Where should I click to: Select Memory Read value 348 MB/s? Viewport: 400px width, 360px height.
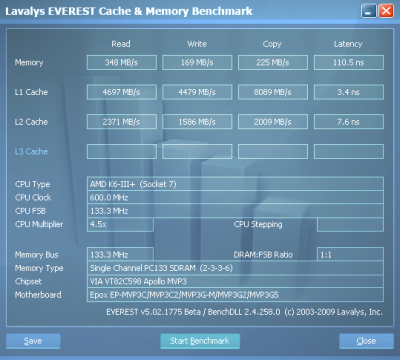click(x=122, y=62)
